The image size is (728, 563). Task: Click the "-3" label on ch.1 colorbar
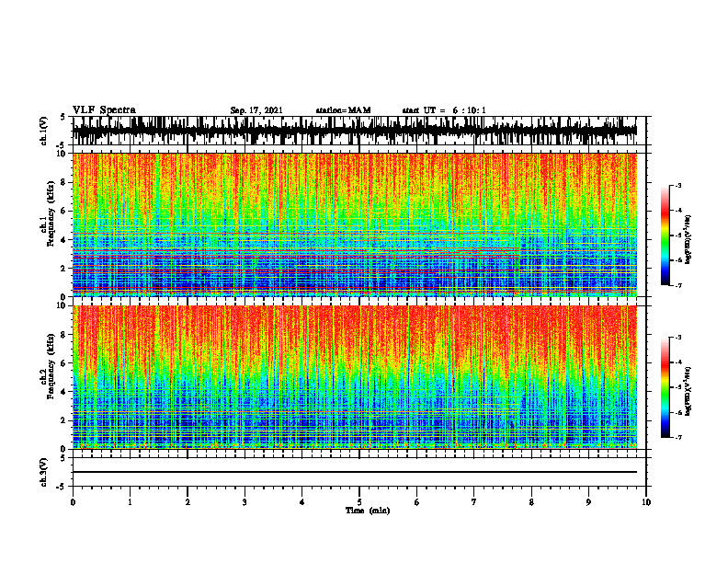pos(678,185)
